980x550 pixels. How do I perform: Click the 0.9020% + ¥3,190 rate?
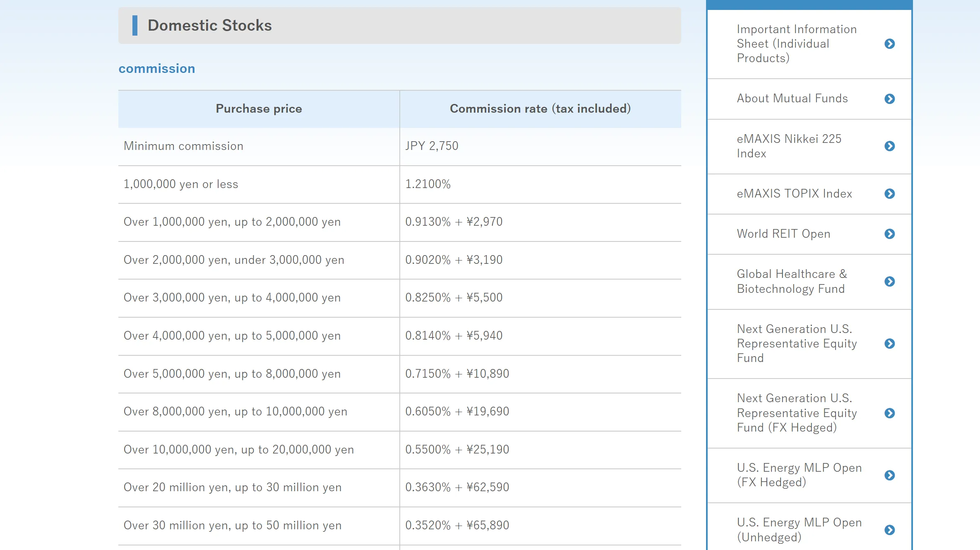click(454, 260)
